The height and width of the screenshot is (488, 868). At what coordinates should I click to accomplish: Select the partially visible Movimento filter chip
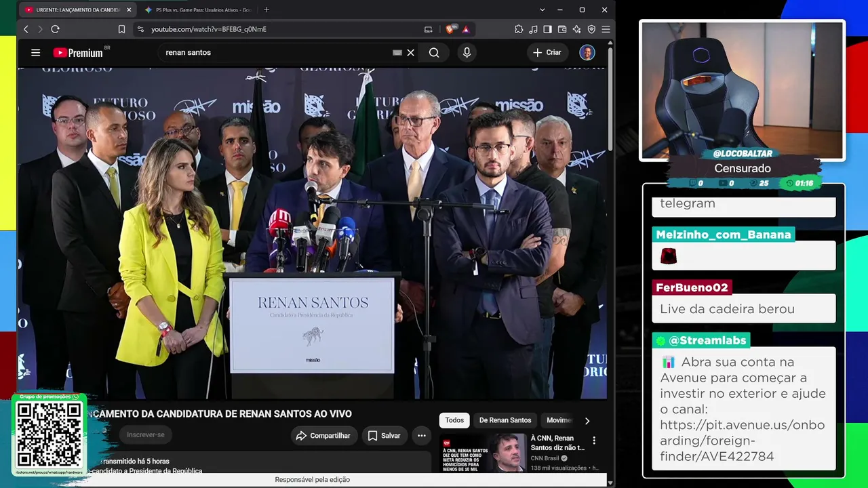coord(559,420)
